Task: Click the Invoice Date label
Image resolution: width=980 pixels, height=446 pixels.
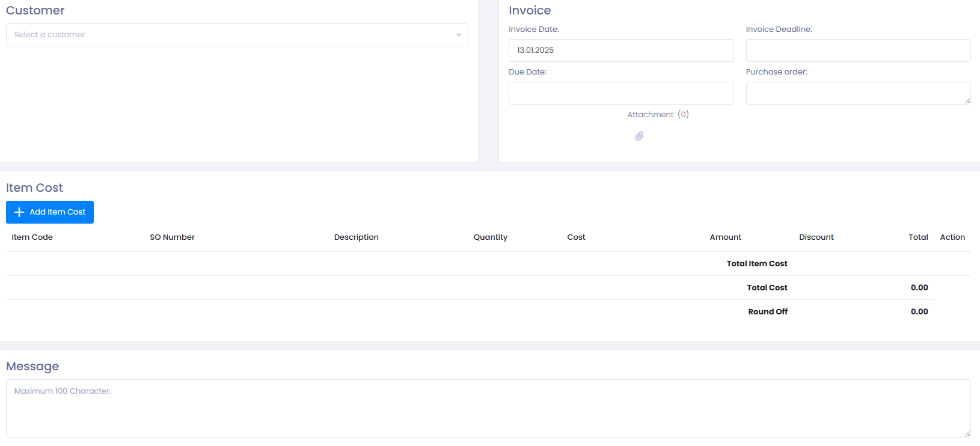Action: click(534, 29)
